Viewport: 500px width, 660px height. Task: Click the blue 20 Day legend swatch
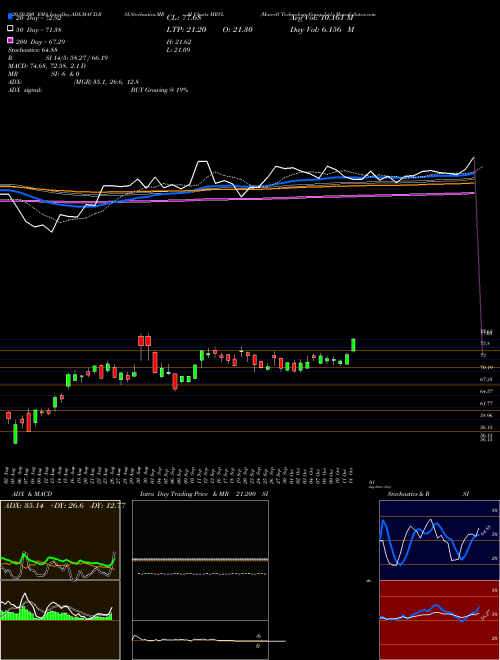10,17
